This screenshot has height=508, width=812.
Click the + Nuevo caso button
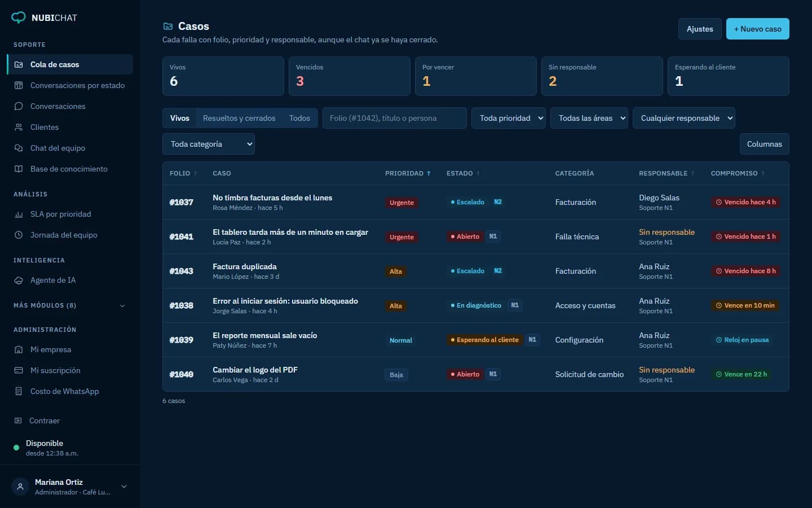pos(757,29)
